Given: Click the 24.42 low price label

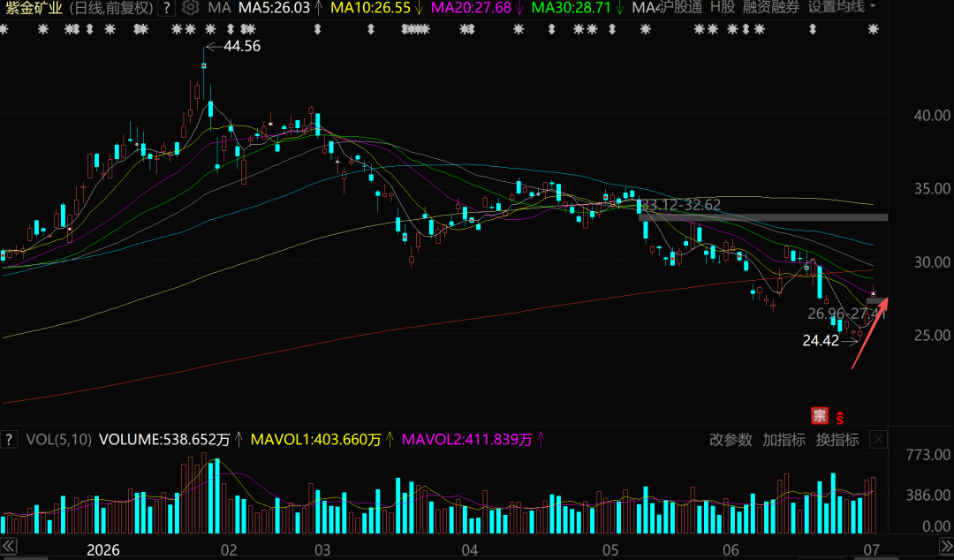Looking at the screenshot, I should (821, 341).
